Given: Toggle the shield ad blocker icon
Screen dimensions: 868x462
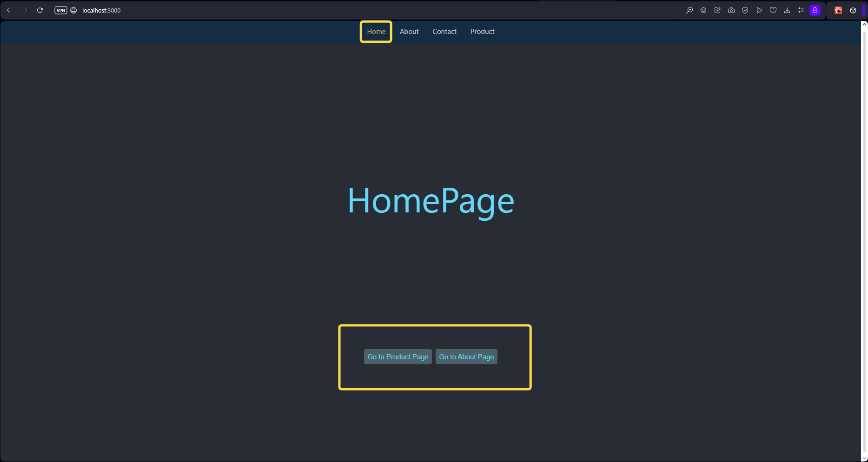Looking at the screenshot, I should pos(745,10).
